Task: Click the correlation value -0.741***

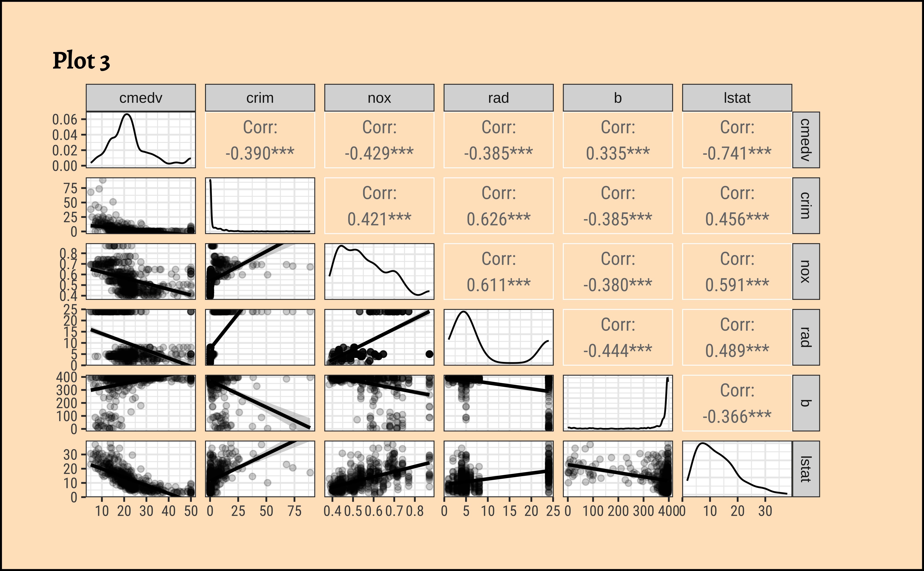Action: pyautogui.click(x=737, y=153)
